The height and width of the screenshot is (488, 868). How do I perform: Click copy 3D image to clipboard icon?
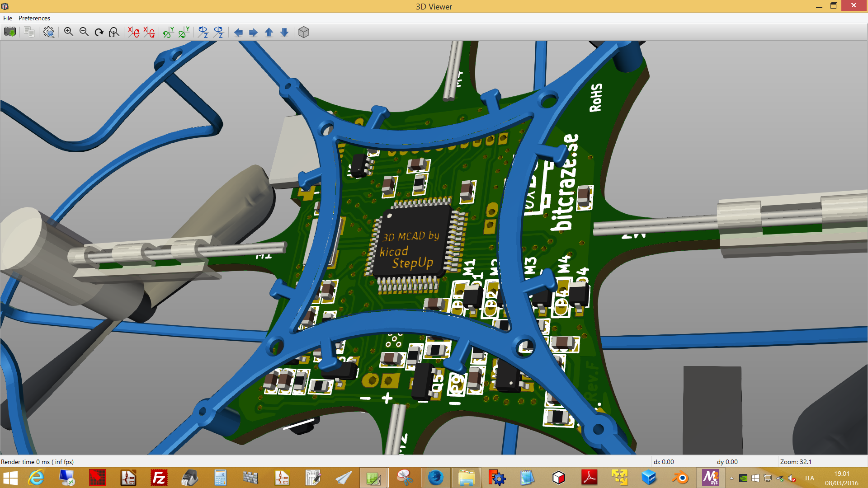29,32
